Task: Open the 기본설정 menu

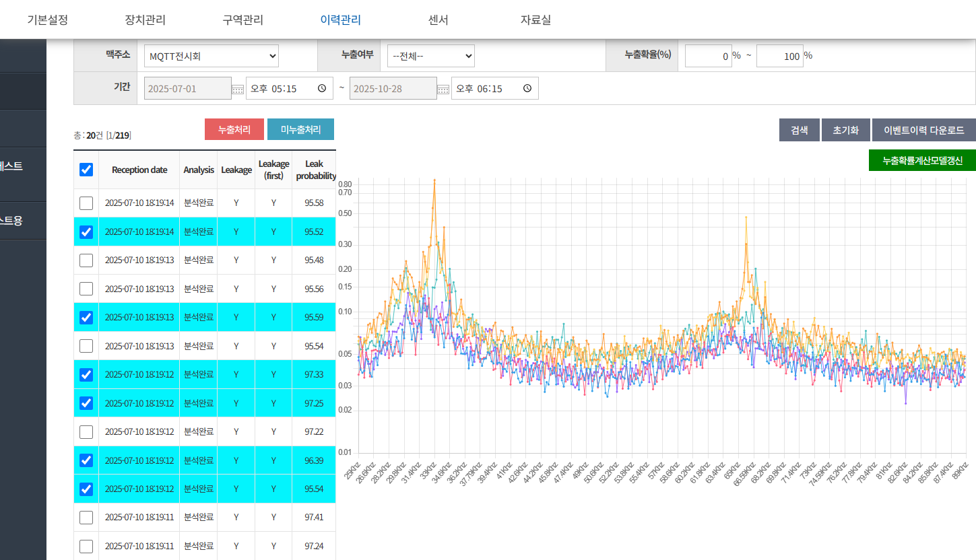Action: coord(47,20)
